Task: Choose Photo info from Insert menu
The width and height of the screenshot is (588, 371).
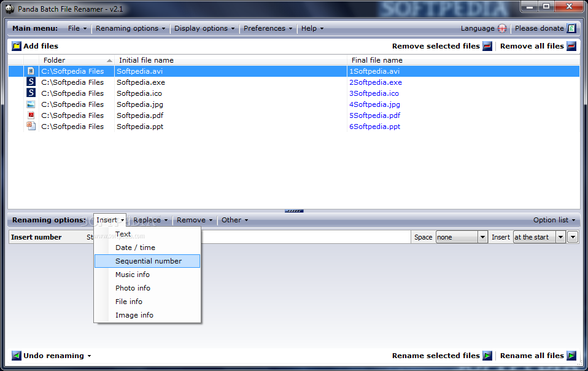Action: point(147,288)
